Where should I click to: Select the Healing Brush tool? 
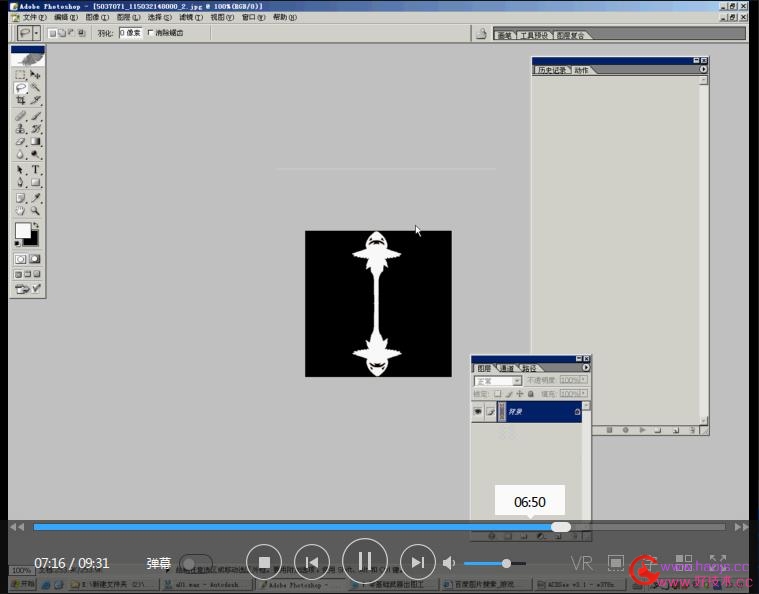(x=20, y=116)
